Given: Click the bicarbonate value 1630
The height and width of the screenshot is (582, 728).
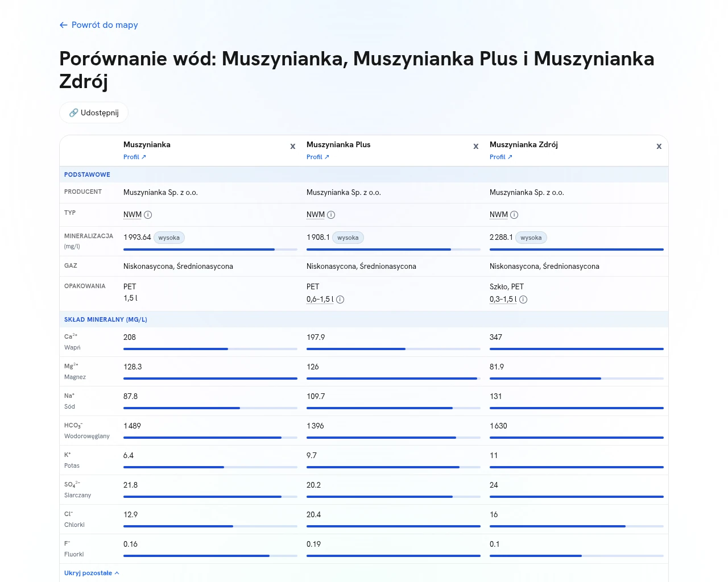Looking at the screenshot, I should [498, 426].
